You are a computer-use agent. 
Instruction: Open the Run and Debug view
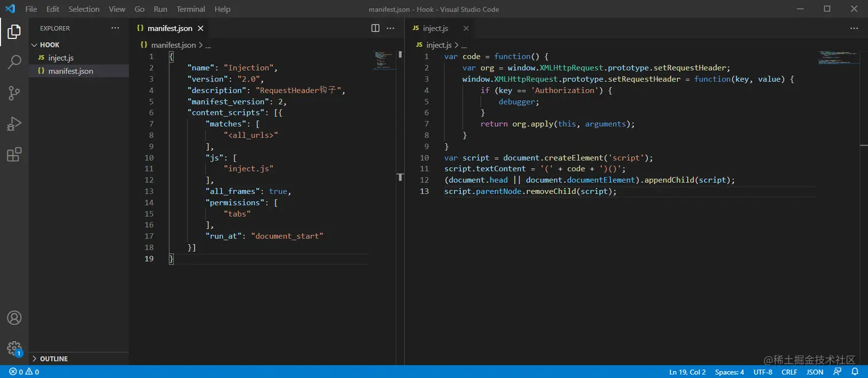14,124
